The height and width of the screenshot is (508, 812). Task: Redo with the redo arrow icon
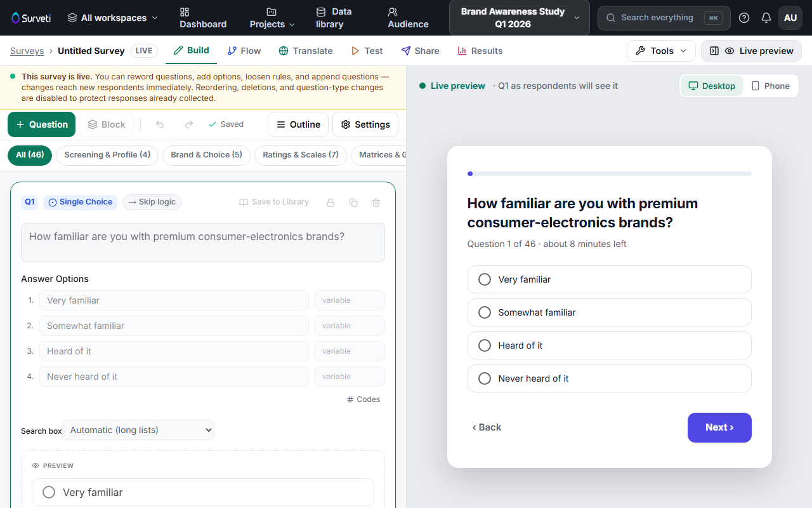(188, 124)
